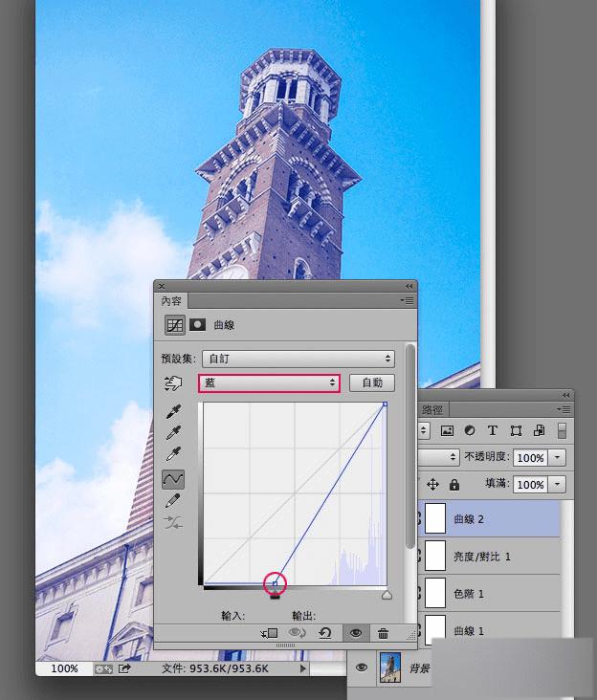Click the white point slider under the curve
The height and width of the screenshot is (700, 597).
tap(387, 595)
